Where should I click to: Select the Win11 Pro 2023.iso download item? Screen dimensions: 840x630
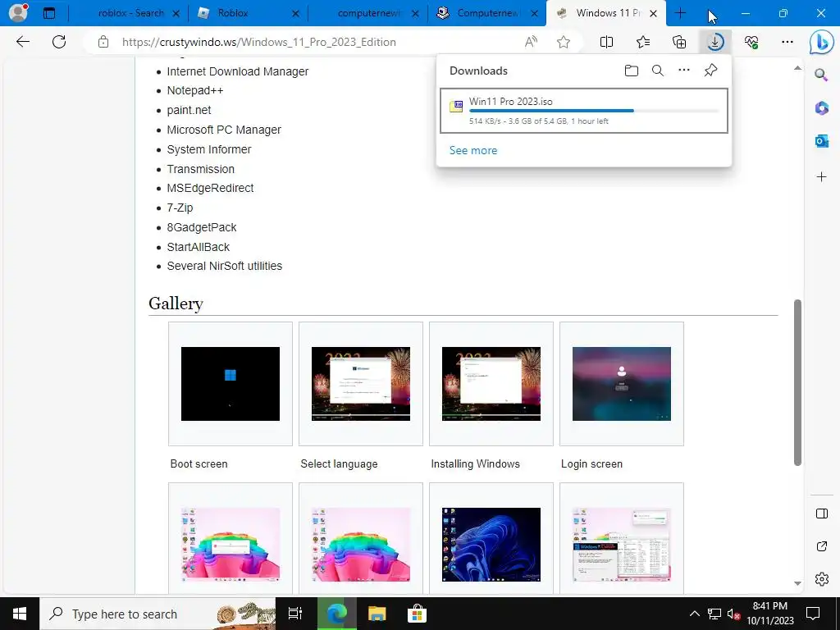coord(584,111)
